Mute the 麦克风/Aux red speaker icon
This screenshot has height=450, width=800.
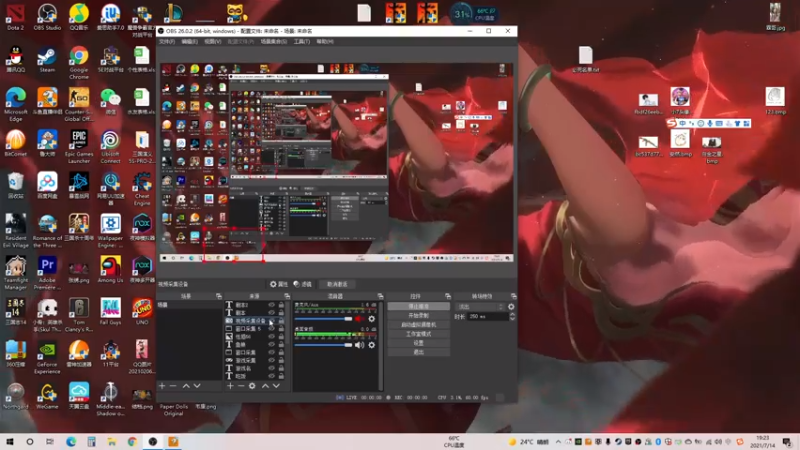(360, 319)
